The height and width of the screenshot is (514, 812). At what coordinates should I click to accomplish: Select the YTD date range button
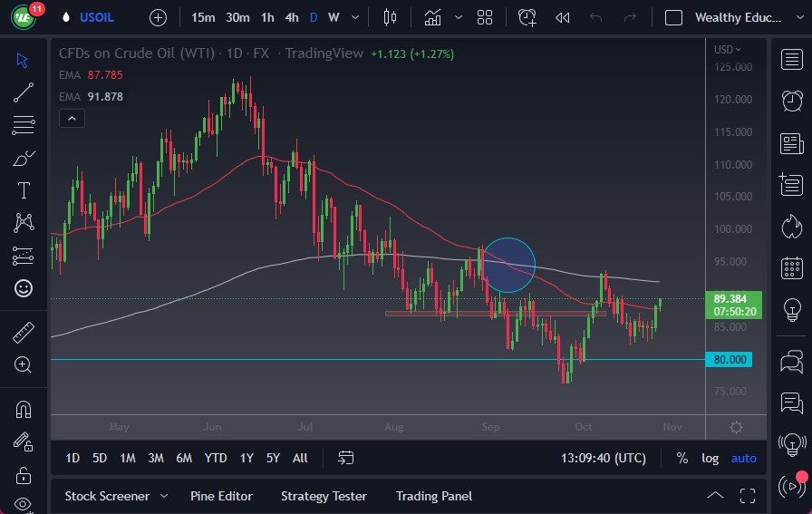[x=216, y=458]
